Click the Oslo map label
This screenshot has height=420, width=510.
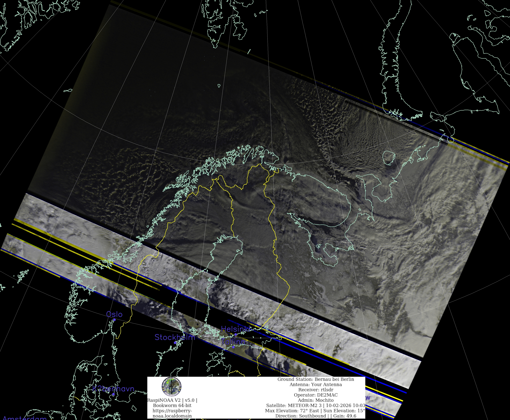point(114,314)
